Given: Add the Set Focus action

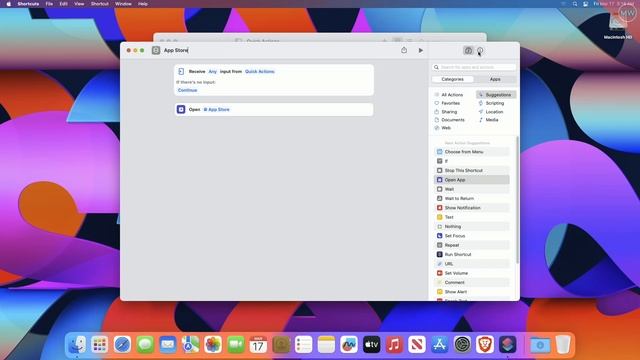Looking at the screenshot, I should (471, 236).
